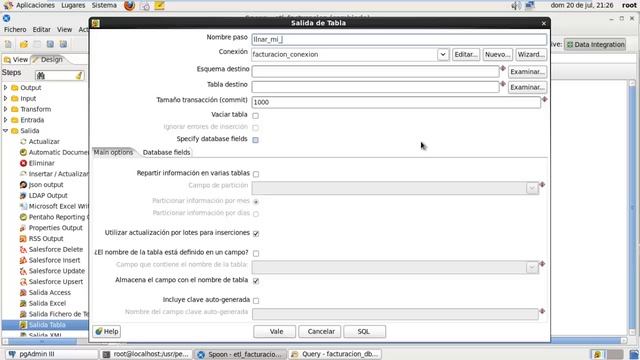Click the Tabla destino input field

pos(376,87)
